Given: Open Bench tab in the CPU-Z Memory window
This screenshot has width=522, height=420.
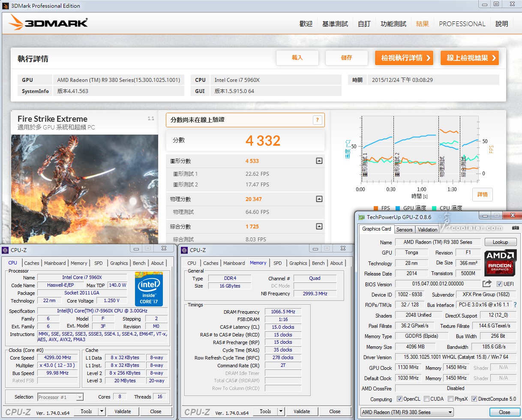Looking at the screenshot, I should click(x=318, y=263).
